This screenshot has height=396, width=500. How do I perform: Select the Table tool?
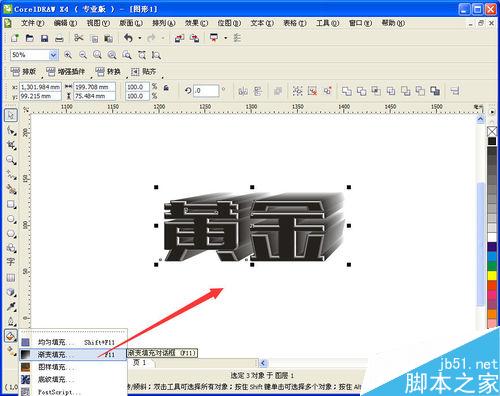pyautogui.click(x=11, y=277)
